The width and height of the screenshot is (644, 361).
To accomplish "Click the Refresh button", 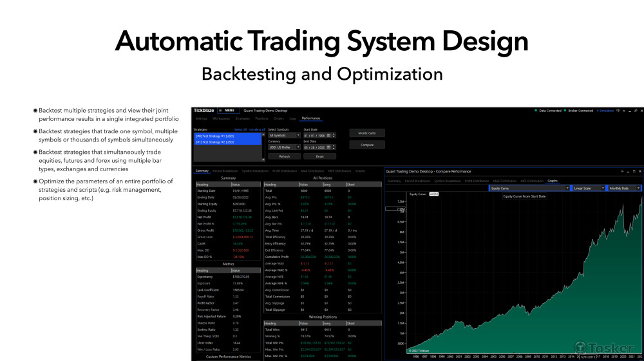I will click(284, 156).
